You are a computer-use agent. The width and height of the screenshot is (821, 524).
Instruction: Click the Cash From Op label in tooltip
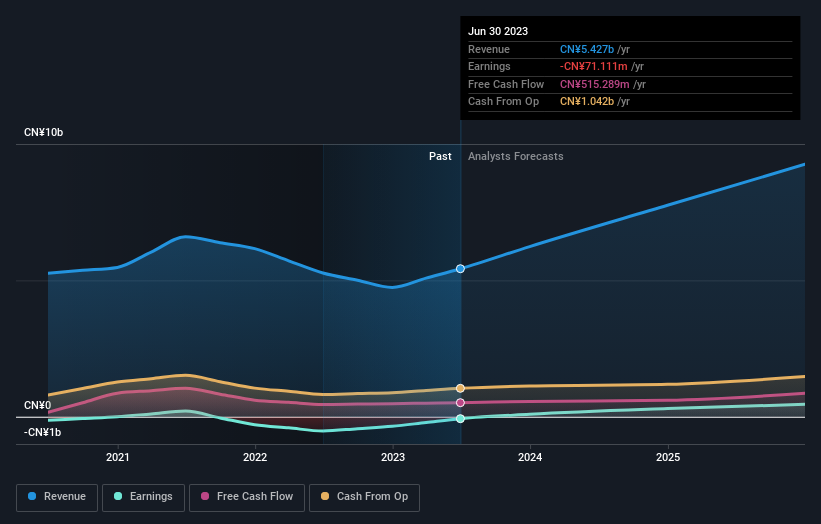pos(503,102)
